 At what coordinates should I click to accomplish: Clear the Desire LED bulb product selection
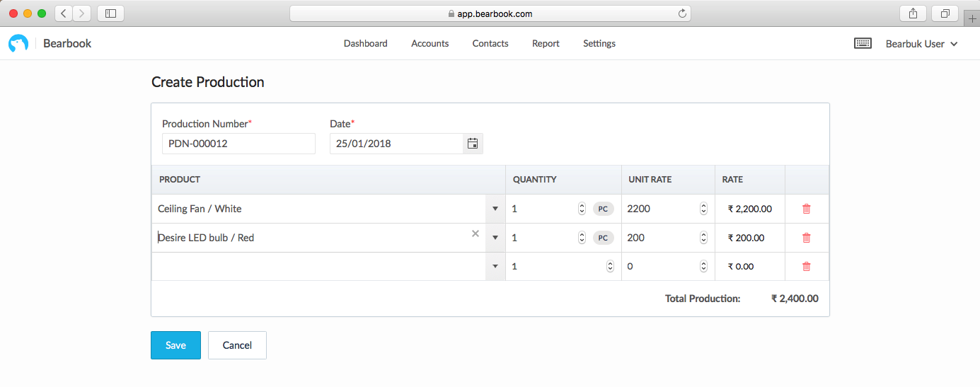(x=475, y=233)
